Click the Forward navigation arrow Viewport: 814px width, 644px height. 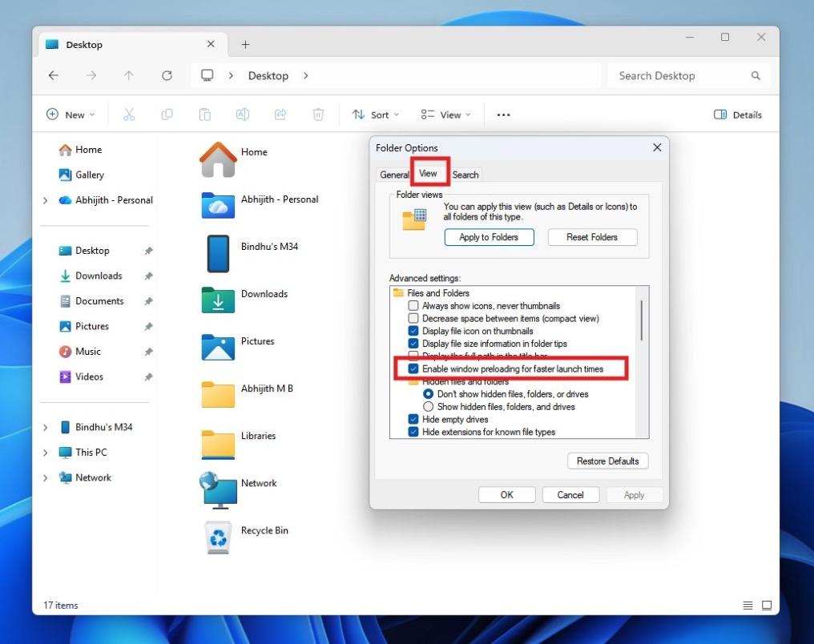click(x=91, y=76)
